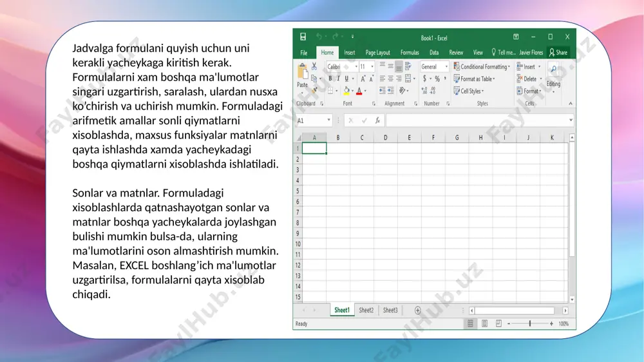Image resolution: width=644 pixels, height=362 pixels.
Task: Open the Calibri font name dropdown
Action: tap(356, 66)
